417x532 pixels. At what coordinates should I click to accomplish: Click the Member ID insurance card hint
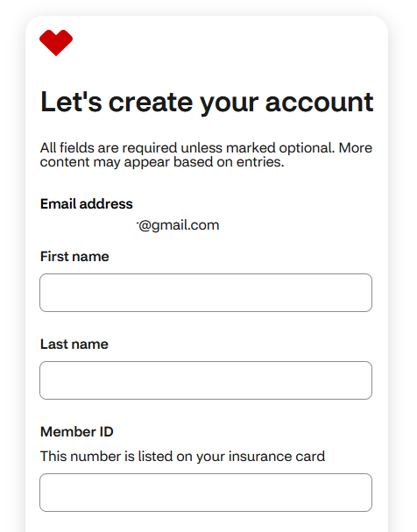click(x=182, y=457)
